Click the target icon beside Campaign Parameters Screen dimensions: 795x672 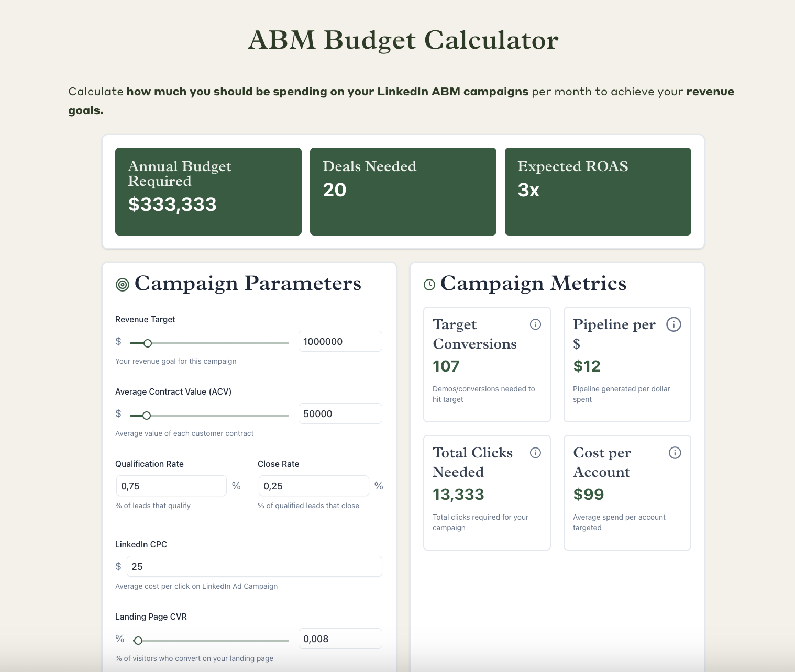123,285
